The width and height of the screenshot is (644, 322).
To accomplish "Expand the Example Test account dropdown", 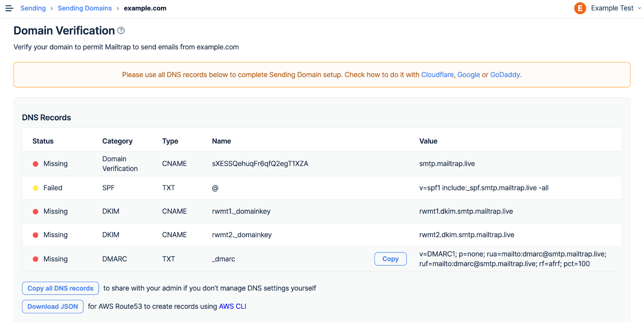I will click(639, 8).
